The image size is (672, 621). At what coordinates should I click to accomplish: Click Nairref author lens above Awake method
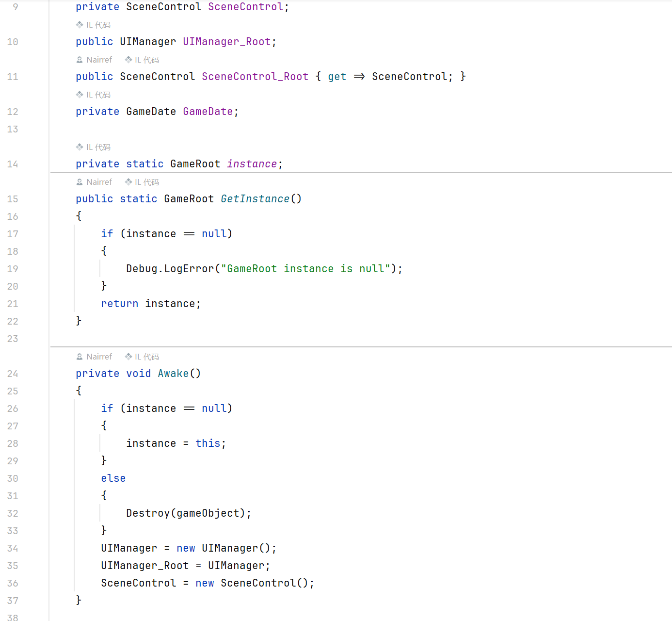coord(94,357)
